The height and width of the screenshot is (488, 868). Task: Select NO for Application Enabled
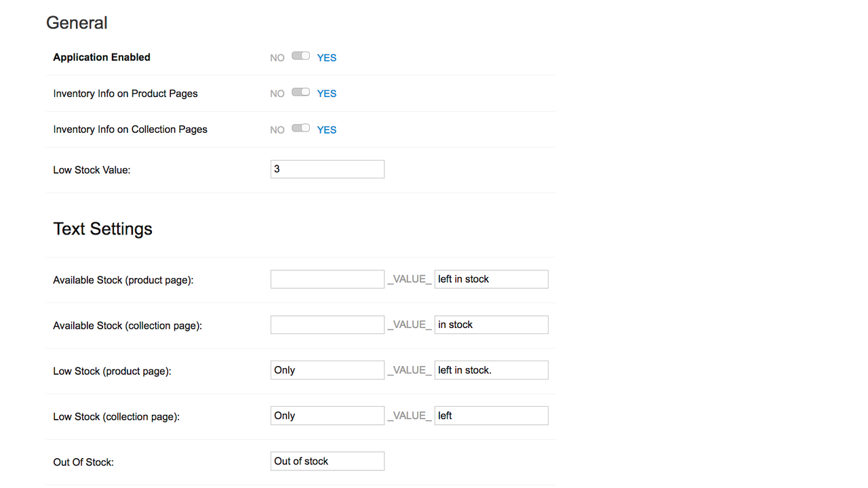click(277, 58)
